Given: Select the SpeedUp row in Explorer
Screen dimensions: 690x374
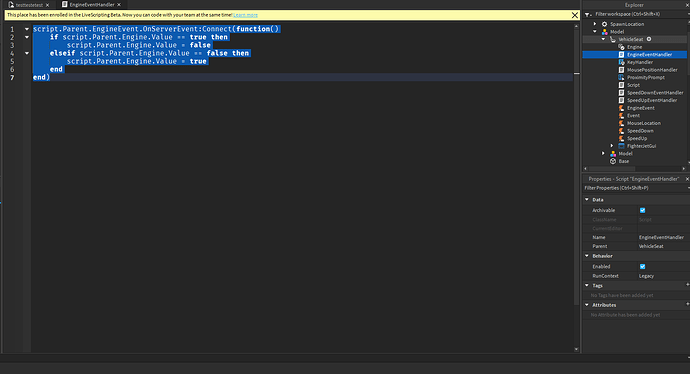Looking at the screenshot, I should click(x=637, y=139).
